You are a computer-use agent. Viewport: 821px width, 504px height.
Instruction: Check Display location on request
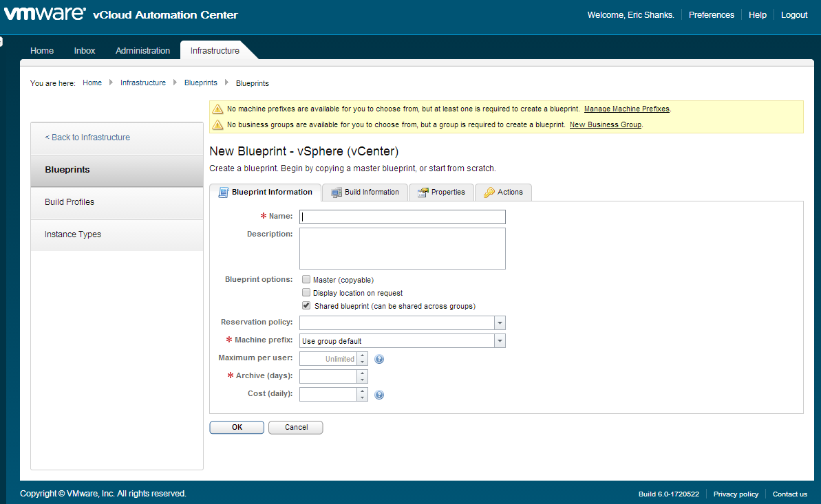[306, 293]
